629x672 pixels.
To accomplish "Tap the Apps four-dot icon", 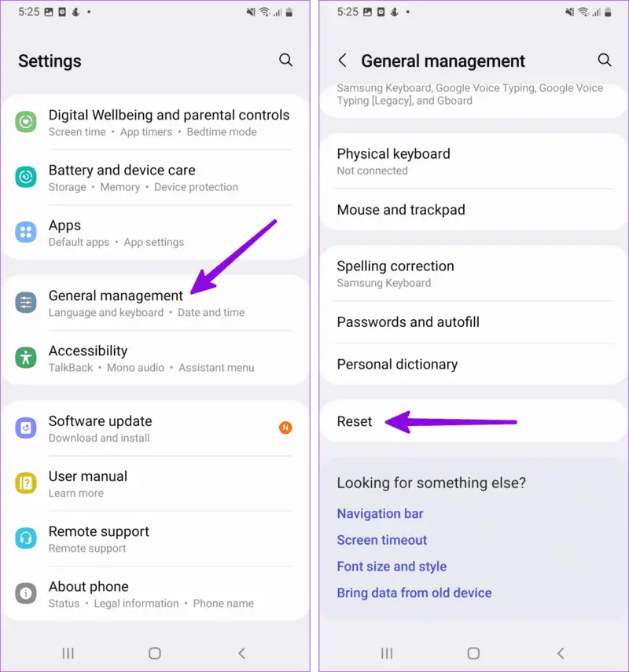I will [26, 233].
